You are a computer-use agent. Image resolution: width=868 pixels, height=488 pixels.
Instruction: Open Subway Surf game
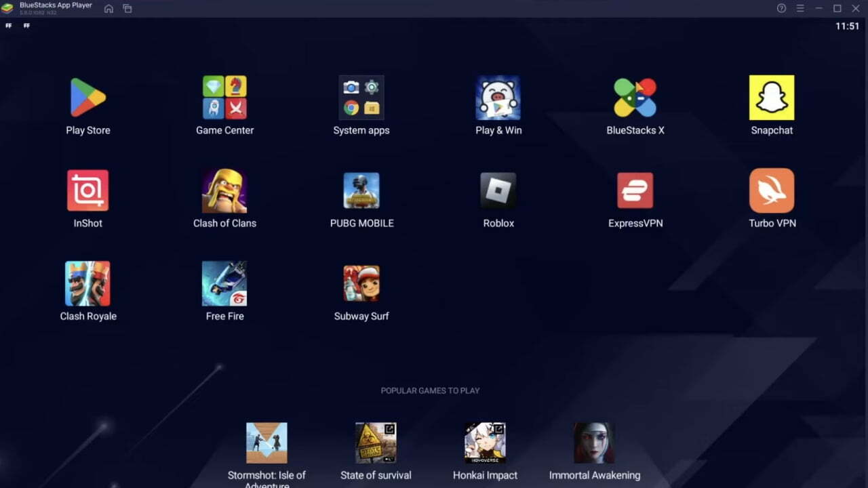[x=361, y=283]
